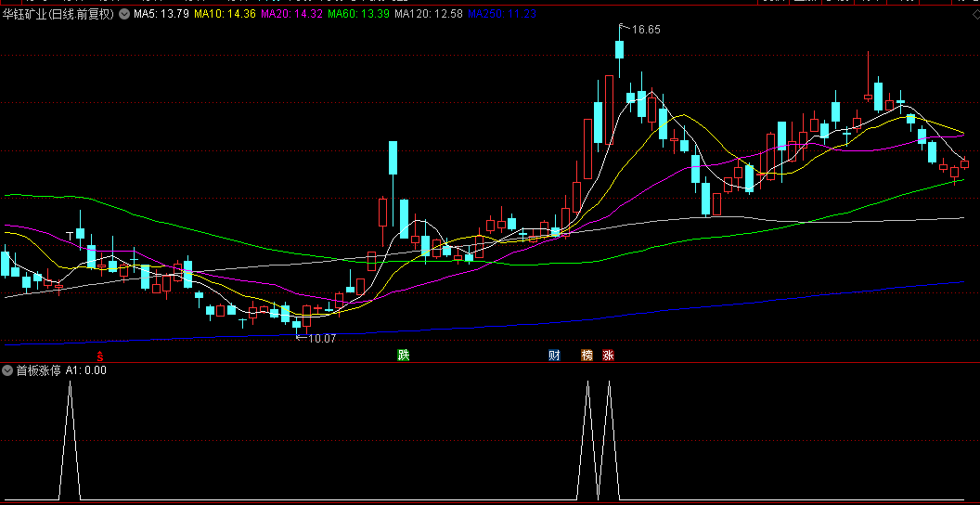The height and width of the screenshot is (505, 980).
Task: Click the 16.65 high price label
Action: (646, 30)
